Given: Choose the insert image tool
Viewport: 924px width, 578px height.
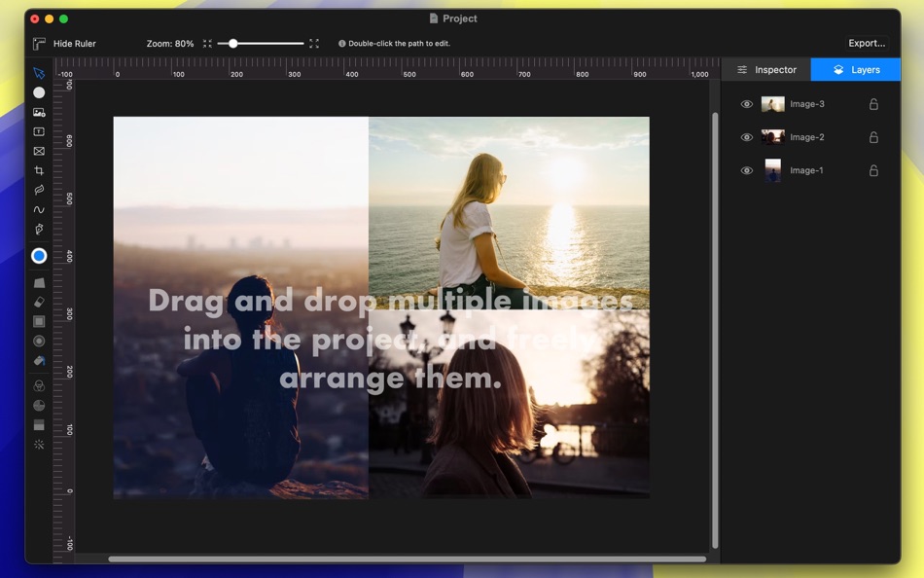Looking at the screenshot, I should tap(39, 112).
